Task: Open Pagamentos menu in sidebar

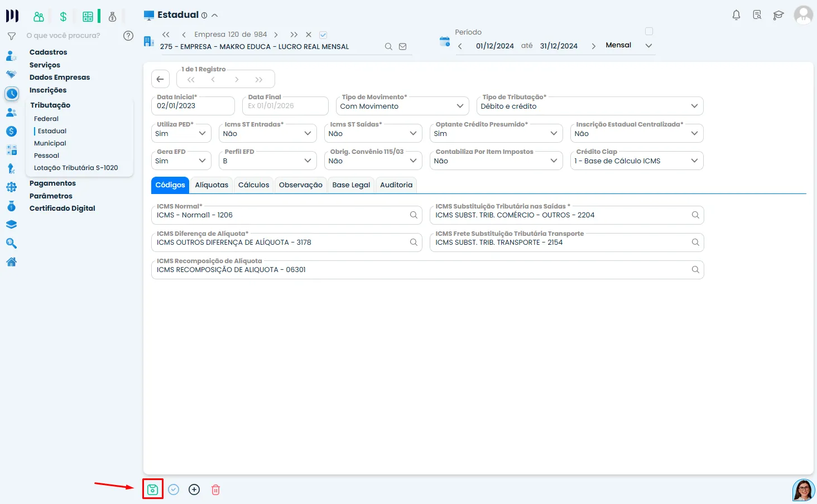Action: (52, 183)
